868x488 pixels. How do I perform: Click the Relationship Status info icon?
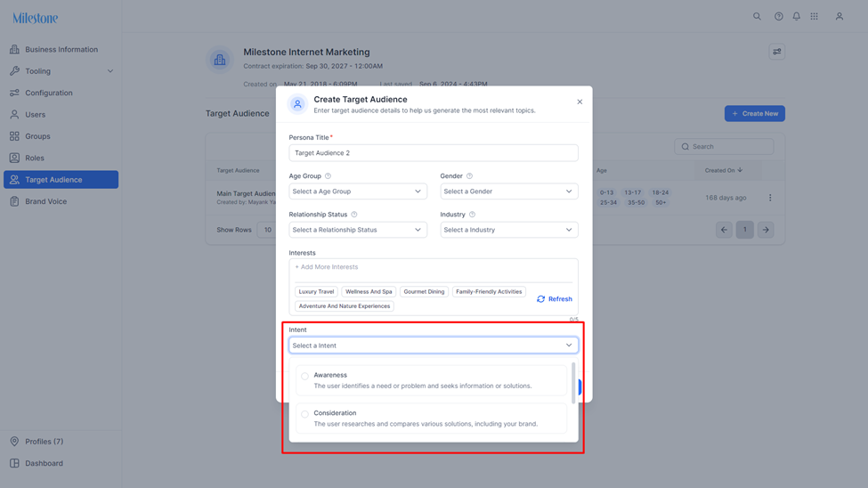pyautogui.click(x=354, y=215)
